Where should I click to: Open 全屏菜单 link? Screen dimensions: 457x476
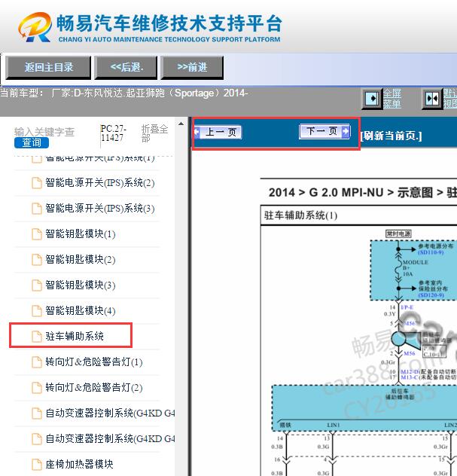point(391,99)
